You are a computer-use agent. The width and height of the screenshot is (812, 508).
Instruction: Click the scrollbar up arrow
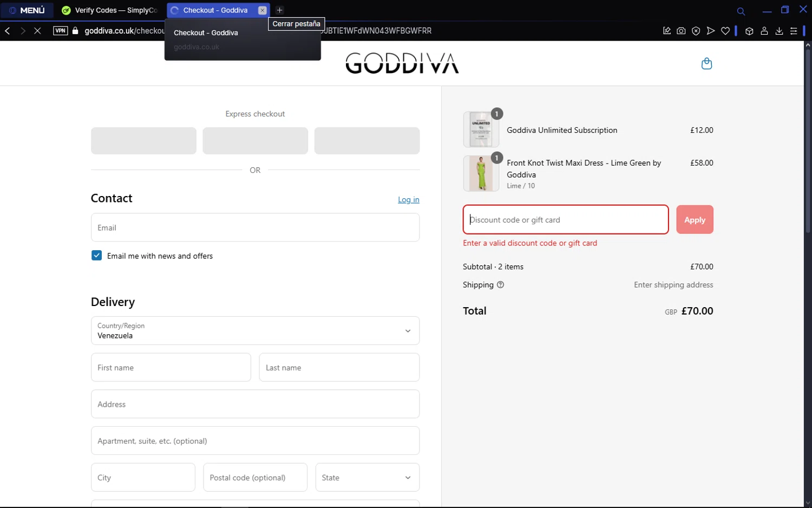pyautogui.click(x=808, y=45)
